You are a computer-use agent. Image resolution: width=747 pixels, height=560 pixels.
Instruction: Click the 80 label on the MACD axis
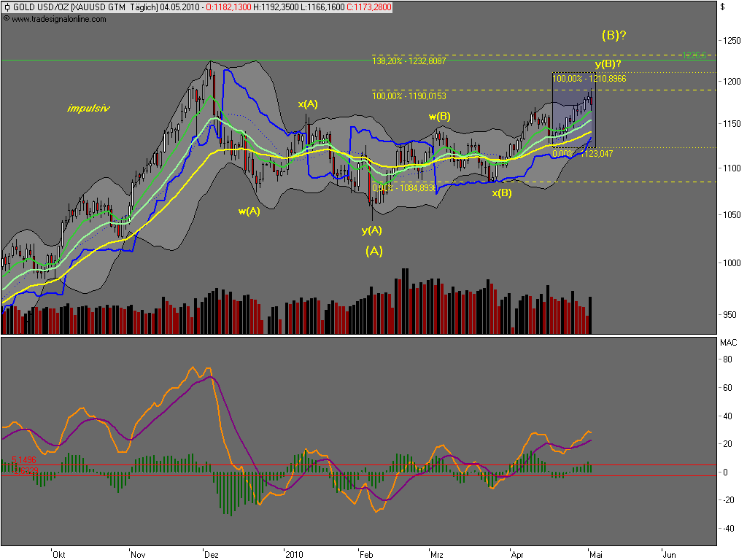point(727,359)
